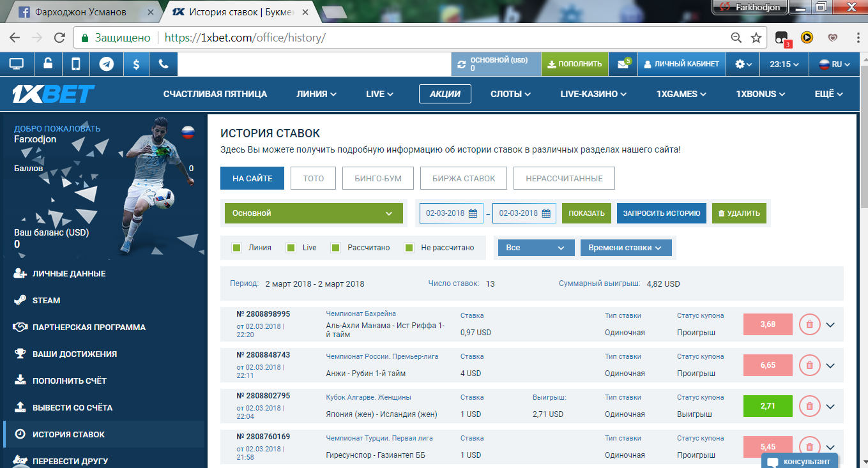868x468 pixels.
Task: Click the dollar payments icon
Action: tap(135, 64)
